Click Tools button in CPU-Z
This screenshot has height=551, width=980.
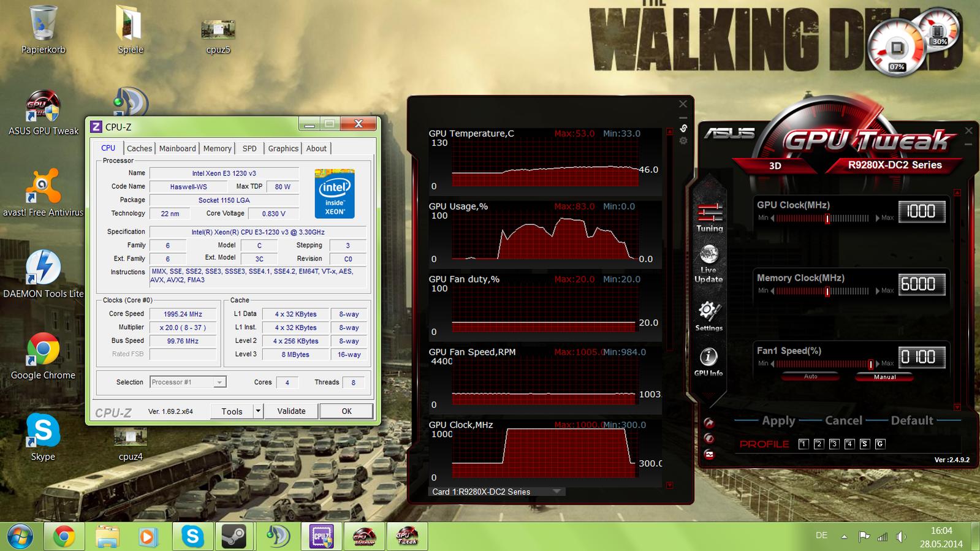coord(232,411)
